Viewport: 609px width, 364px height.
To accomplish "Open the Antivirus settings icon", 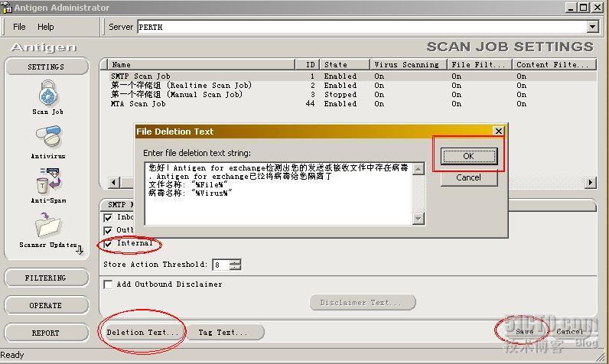I will pyautogui.click(x=48, y=136).
